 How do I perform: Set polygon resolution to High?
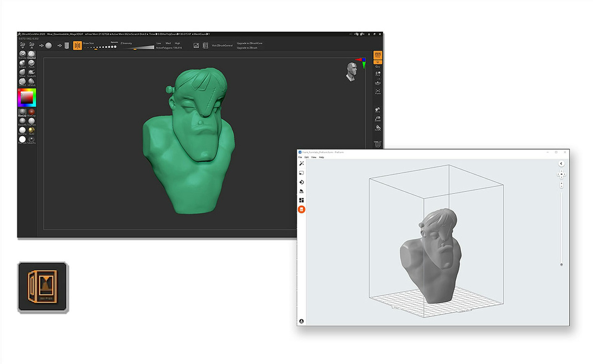(177, 43)
